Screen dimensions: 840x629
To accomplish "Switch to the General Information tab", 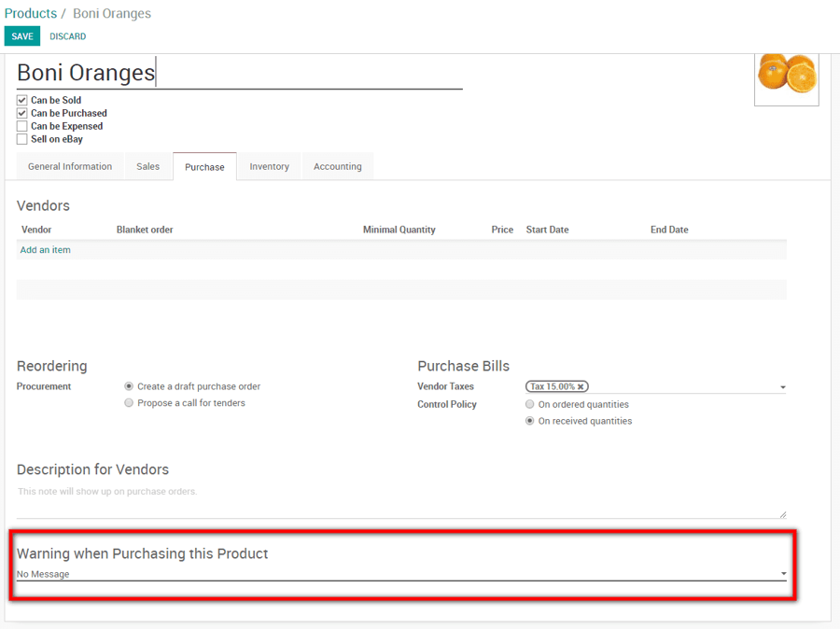I will 69,166.
